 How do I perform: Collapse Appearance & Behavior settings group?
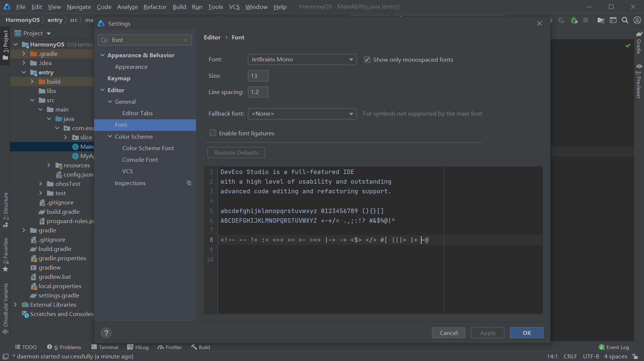[103, 55]
